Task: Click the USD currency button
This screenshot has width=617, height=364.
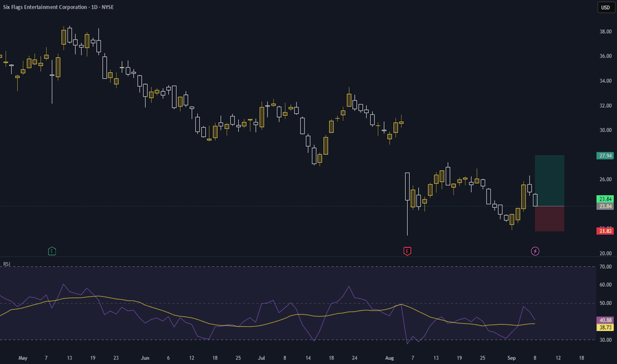Action: (x=605, y=7)
